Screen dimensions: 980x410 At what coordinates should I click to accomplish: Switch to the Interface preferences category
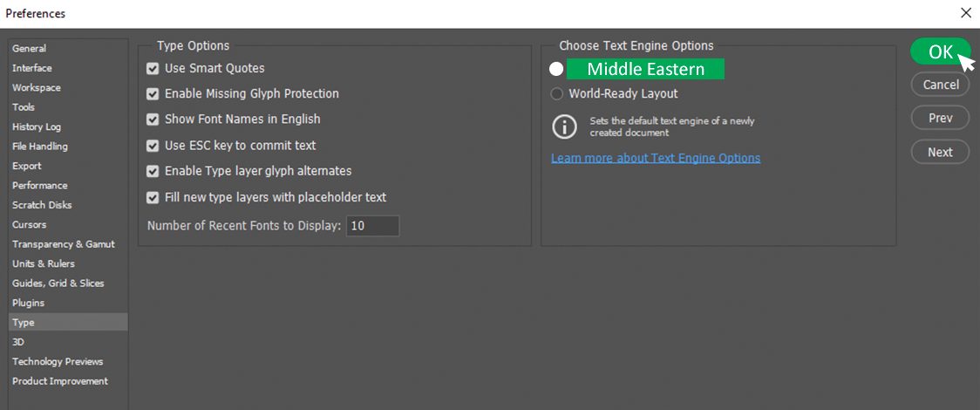32,68
